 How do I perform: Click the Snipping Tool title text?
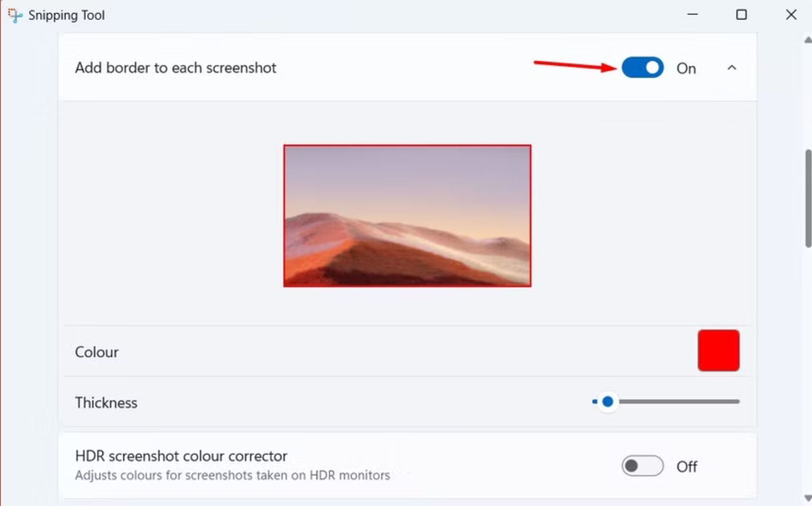point(67,15)
